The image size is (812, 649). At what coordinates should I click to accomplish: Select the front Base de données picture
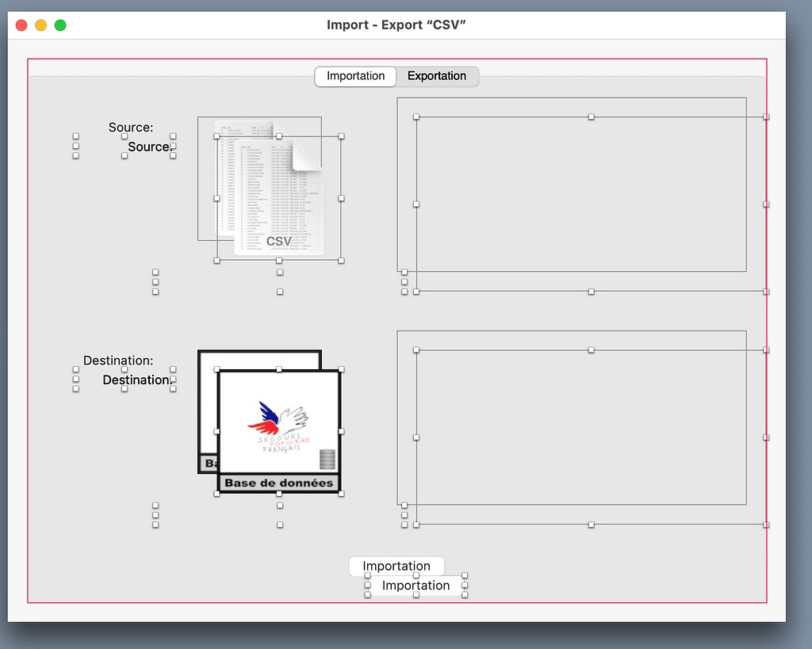tap(279, 482)
